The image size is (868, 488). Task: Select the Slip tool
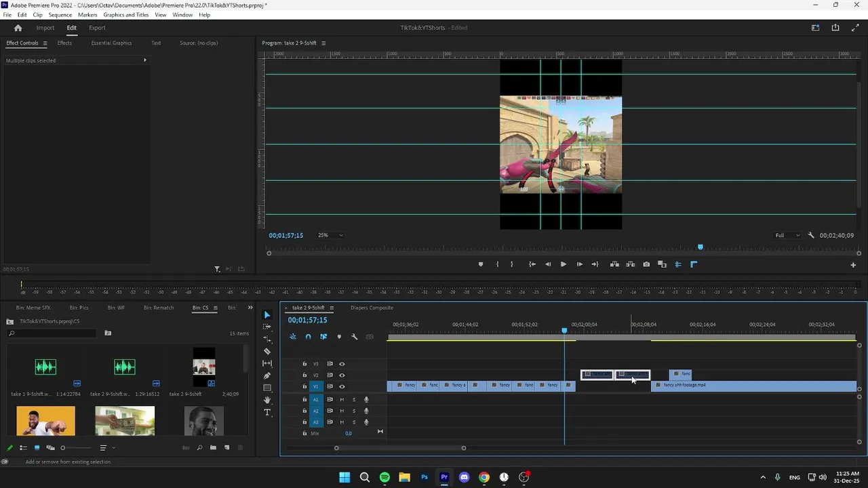tap(267, 363)
